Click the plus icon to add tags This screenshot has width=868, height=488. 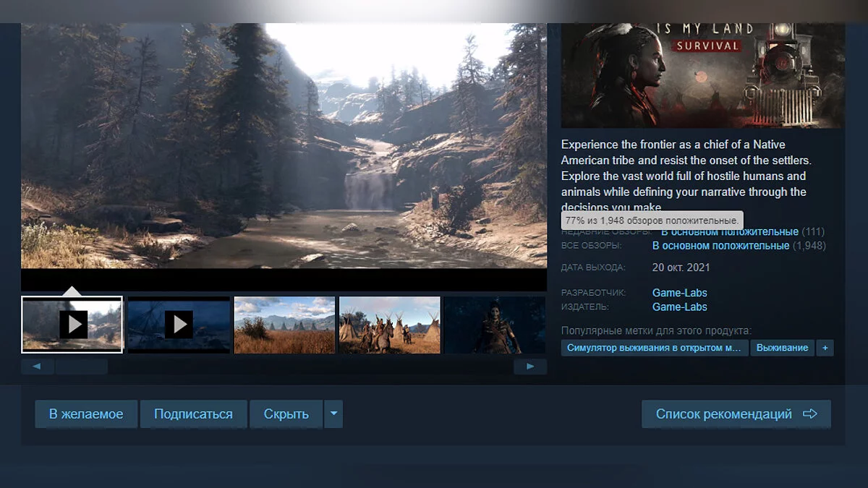pos(825,348)
